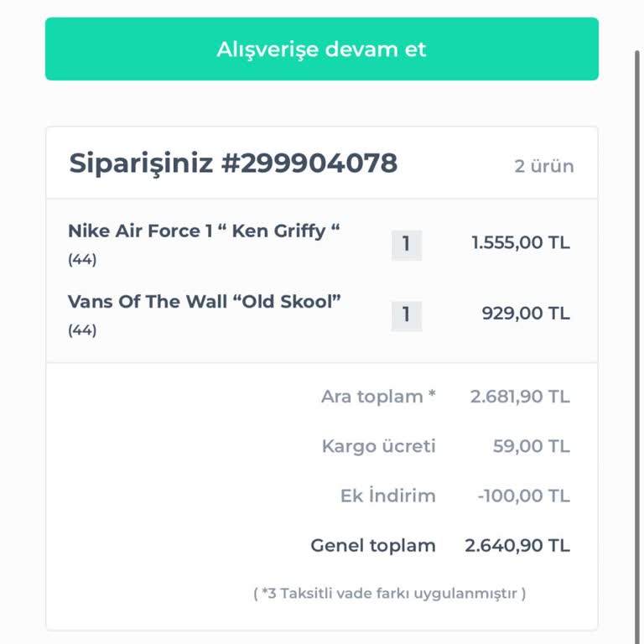The width and height of the screenshot is (644, 644).
Task: Click the Kargo ücreti label
Action: click(378, 446)
